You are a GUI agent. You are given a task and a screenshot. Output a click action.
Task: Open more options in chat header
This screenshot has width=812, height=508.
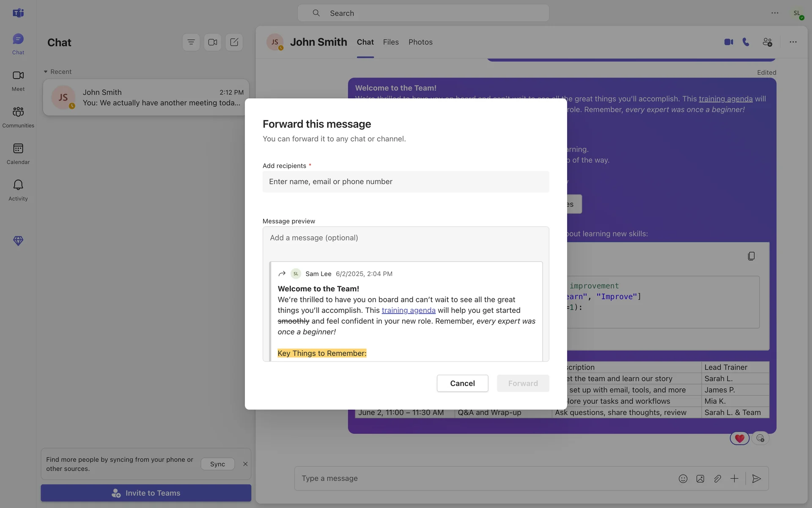coord(793,42)
